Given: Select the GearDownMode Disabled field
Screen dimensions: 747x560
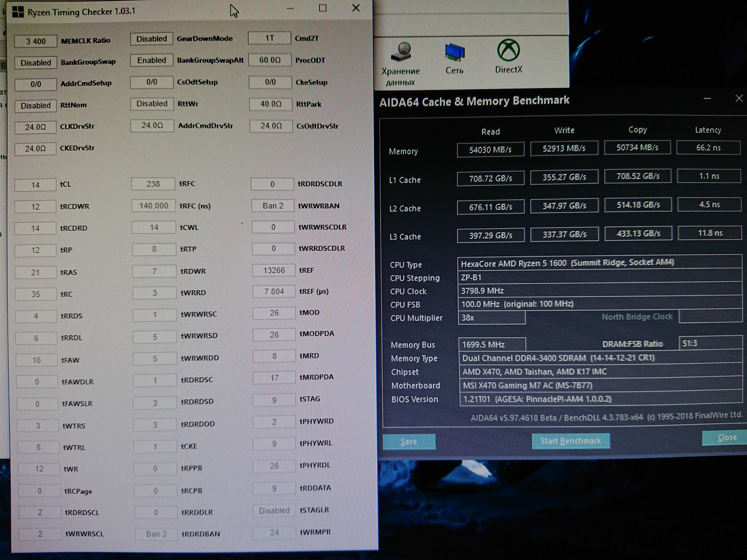Looking at the screenshot, I should tap(152, 39).
